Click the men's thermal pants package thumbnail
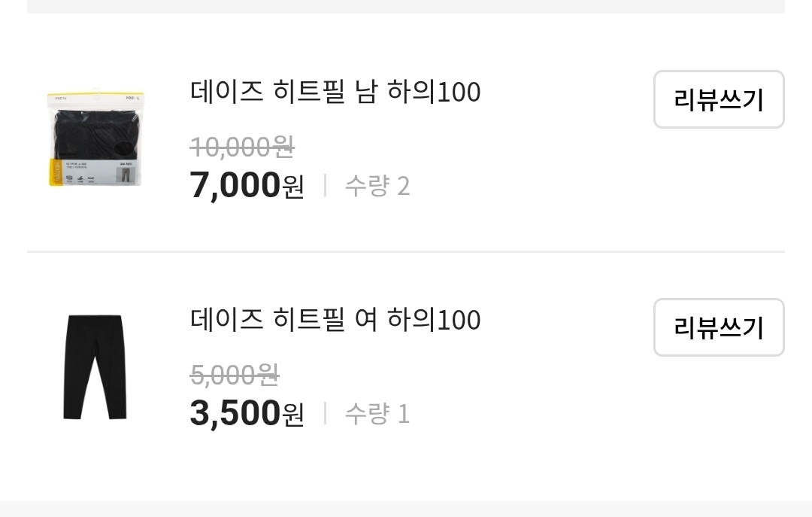This screenshot has height=517, width=812. coord(93,138)
